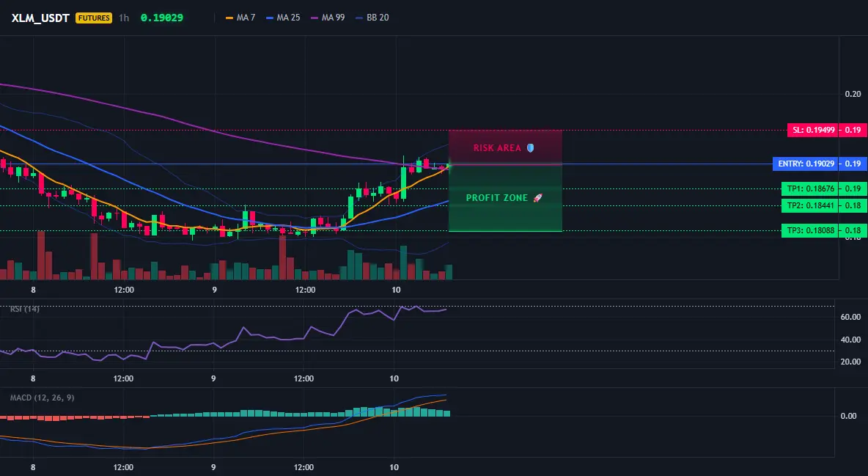
Task: Click the 60.00 RSI axis value
Action: pos(851,317)
